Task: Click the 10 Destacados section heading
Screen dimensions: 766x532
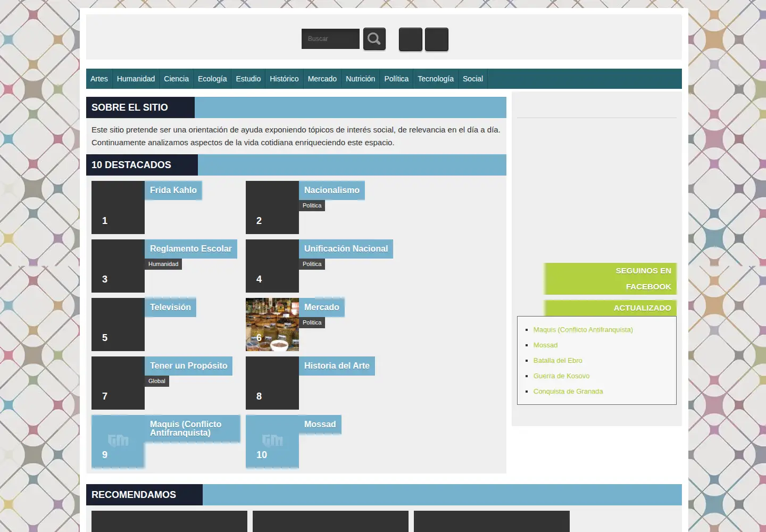Action: pos(142,165)
